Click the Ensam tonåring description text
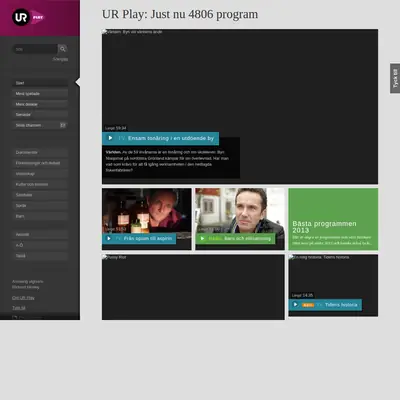Image resolution: width=400 pixels, height=400 pixels. [167, 161]
